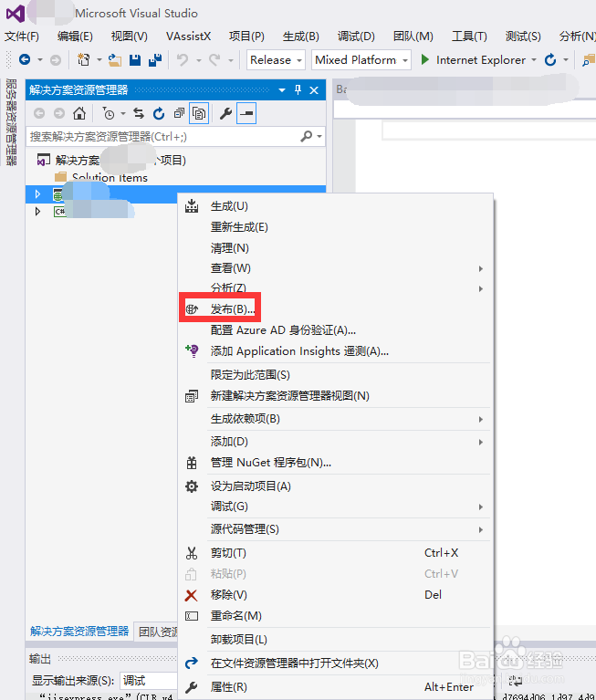Open the 服务器资源管理器 side tab

coord(11,121)
